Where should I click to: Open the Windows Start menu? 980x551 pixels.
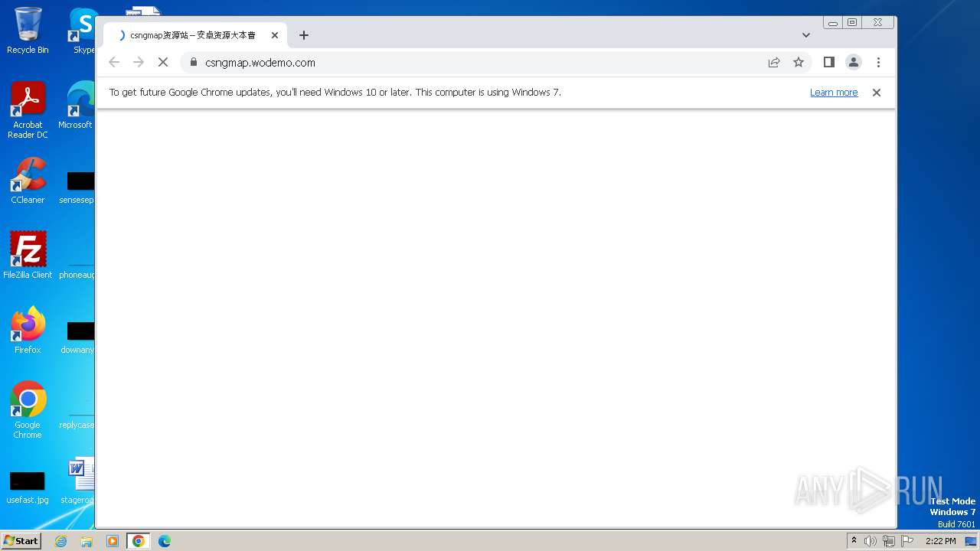[x=21, y=540]
